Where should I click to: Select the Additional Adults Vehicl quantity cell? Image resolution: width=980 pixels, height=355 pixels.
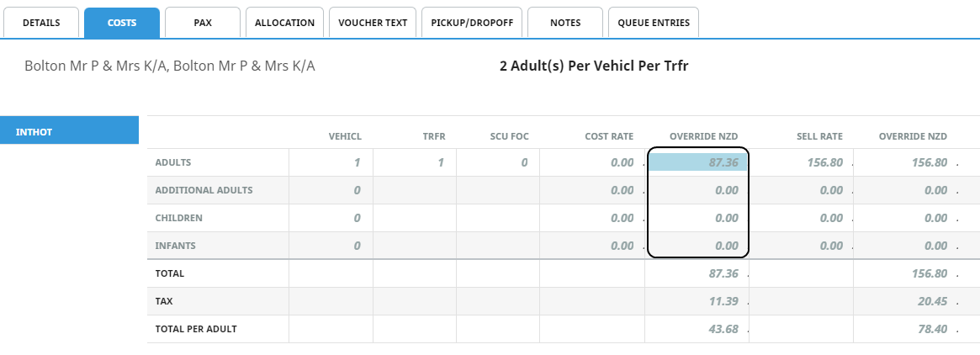[x=331, y=190]
